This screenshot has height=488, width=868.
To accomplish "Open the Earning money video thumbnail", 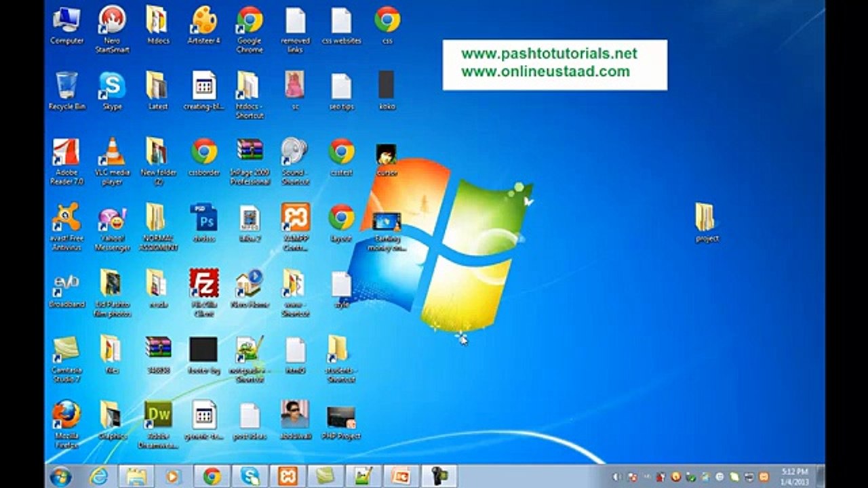I will coord(387,232).
